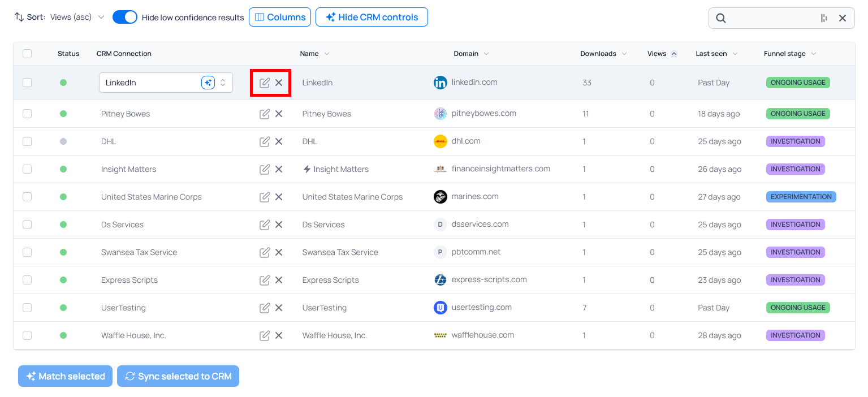Toggle Hide low confidence results switch

tap(125, 17)
